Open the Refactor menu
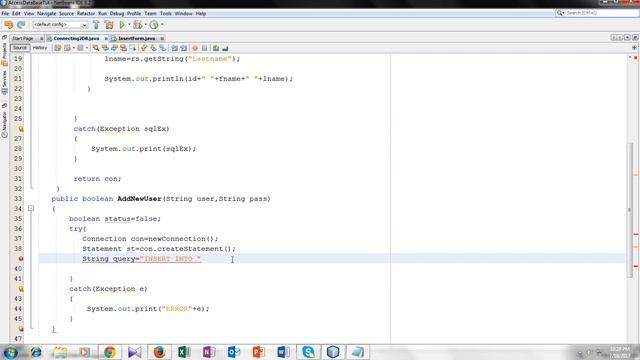Image resolution: width=640 pixels, height=360 pixels. click(86, 13)
